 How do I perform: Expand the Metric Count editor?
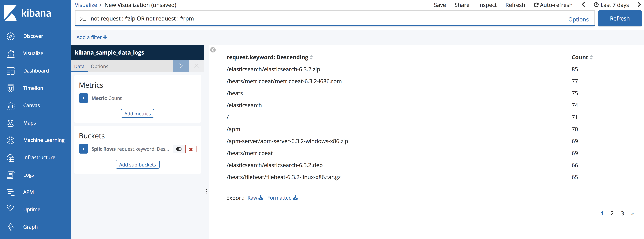click(x=84, y=98)
